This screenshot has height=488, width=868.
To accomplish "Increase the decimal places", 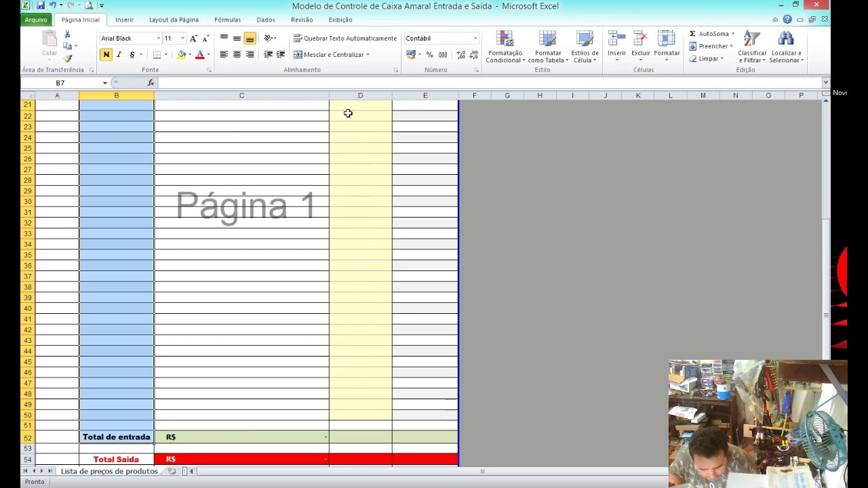I will [460, 54].
